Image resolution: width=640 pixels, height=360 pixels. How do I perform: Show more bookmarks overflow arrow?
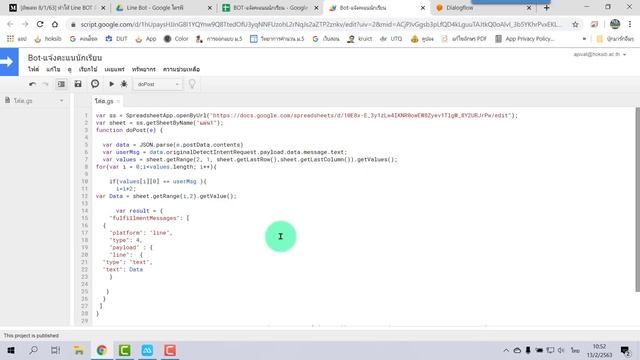(584, 39)
